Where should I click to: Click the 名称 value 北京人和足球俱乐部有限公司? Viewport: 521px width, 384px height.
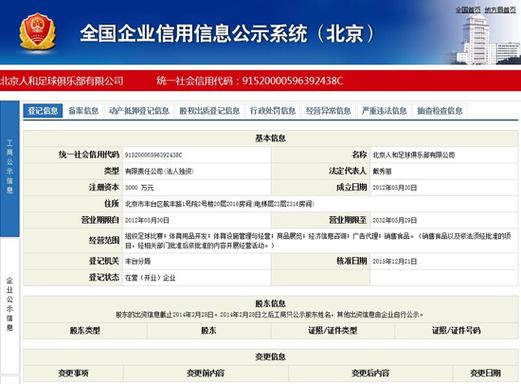click(x=414, y=155)
